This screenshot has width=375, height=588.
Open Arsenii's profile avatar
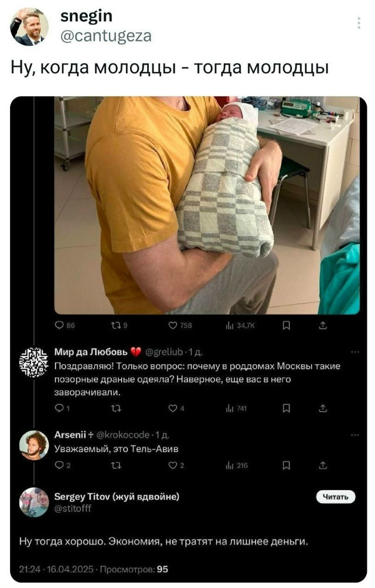[33, 446]
